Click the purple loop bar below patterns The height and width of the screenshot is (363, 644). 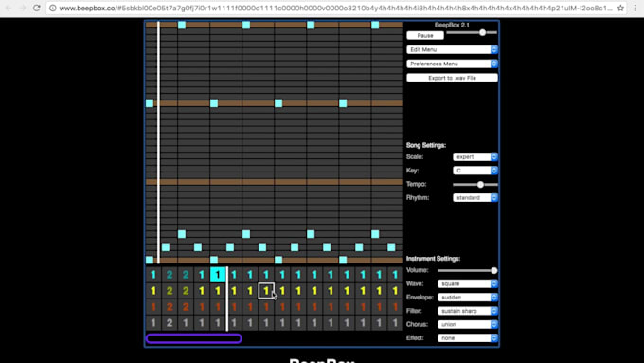(194, 338)
